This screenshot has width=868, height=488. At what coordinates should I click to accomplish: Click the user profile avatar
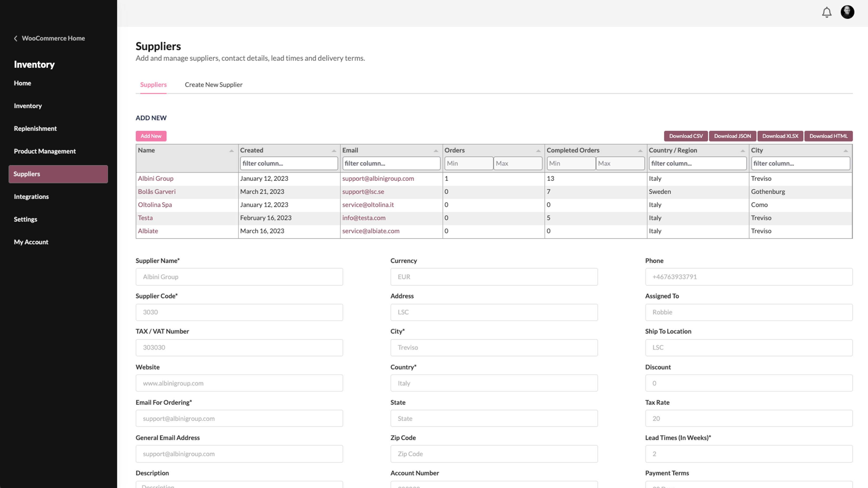[x=847, y=12]
